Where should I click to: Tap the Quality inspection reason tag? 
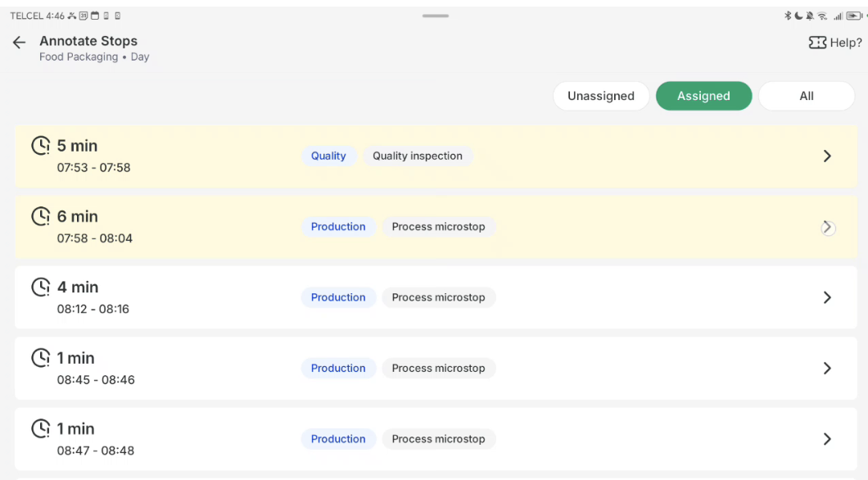tap(418, 156)
